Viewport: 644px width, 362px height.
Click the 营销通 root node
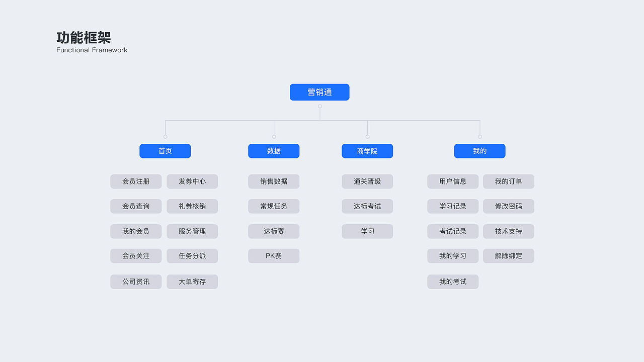319,92
